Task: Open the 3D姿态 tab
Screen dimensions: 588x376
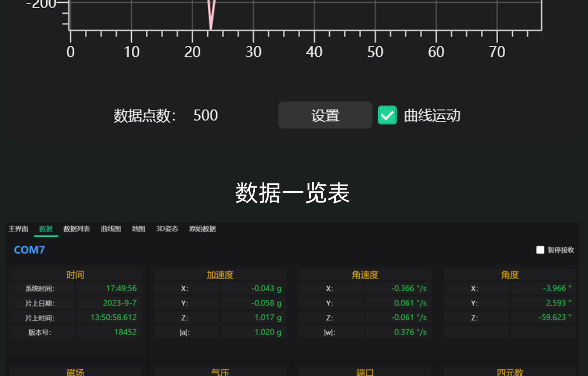Action: pos(167,229)
